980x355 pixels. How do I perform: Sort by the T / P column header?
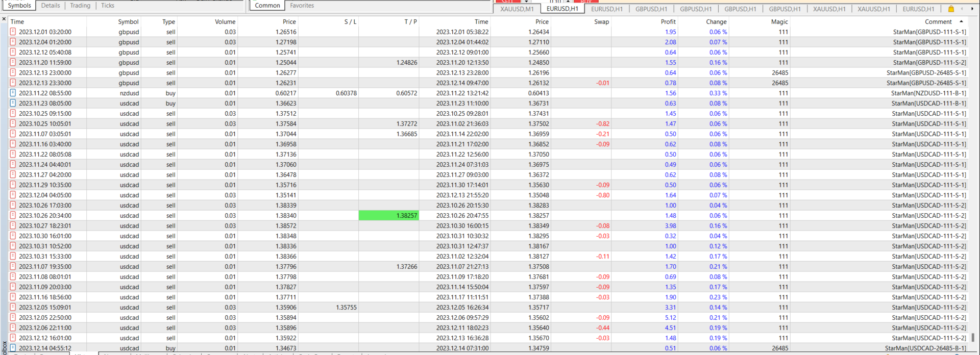pos(410,21)
